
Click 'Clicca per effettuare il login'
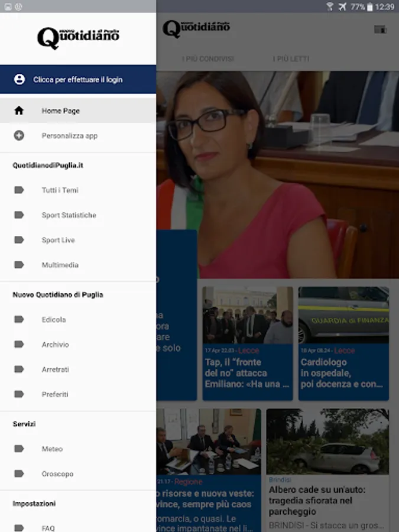click(x=77, y=79)
